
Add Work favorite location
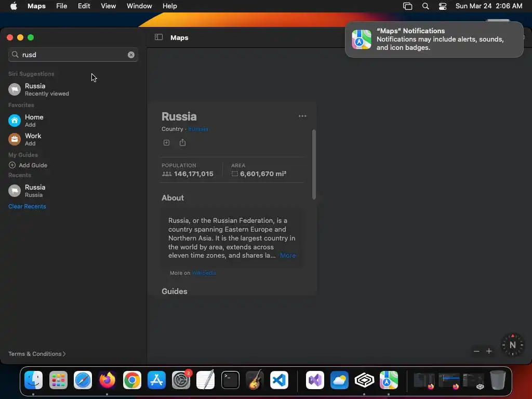(73, 139)
